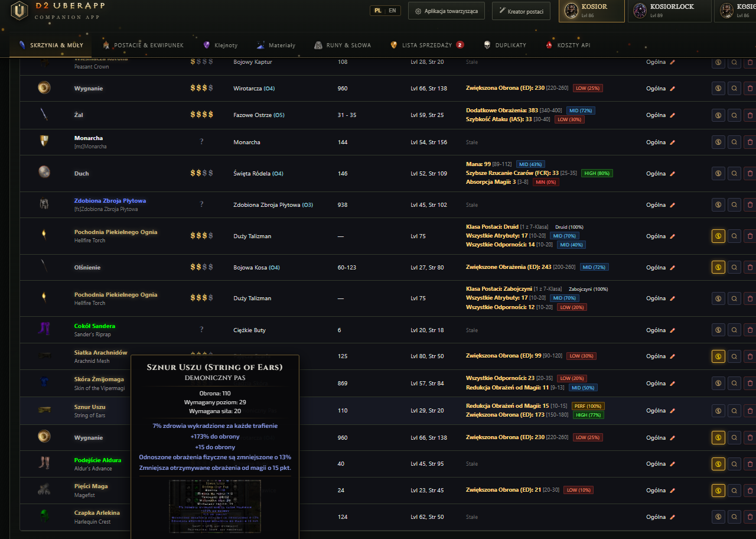
Task: Open the Skrzynia & Muły tab
Action: coord(50,45)
